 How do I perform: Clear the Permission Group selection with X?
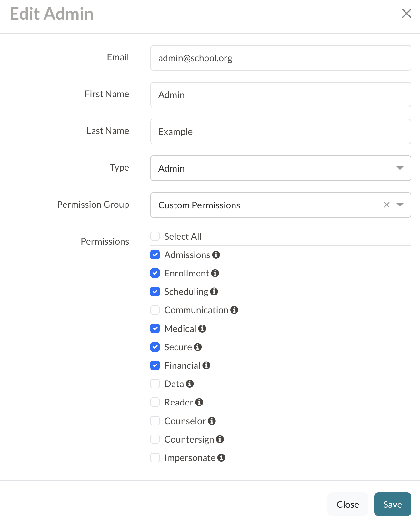click(x=387, y=205)
